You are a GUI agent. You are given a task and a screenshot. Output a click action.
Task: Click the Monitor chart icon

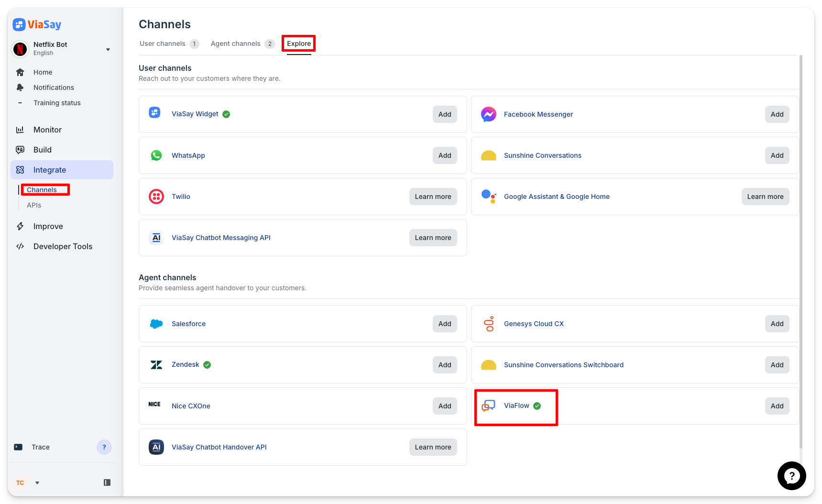(20, 130)
